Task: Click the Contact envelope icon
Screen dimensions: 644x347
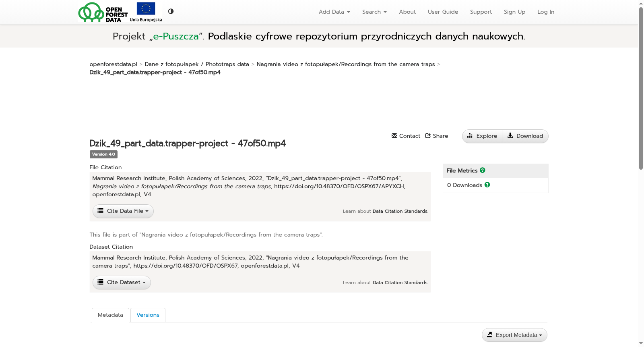Action: pyautogui.click(x=394, y=135)
